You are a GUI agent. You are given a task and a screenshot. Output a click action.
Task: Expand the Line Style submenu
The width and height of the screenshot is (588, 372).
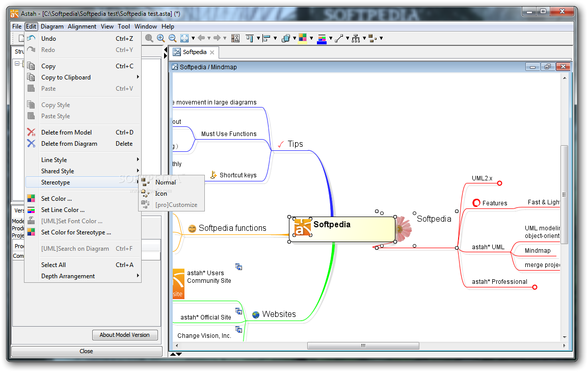[x=83, y=160]
